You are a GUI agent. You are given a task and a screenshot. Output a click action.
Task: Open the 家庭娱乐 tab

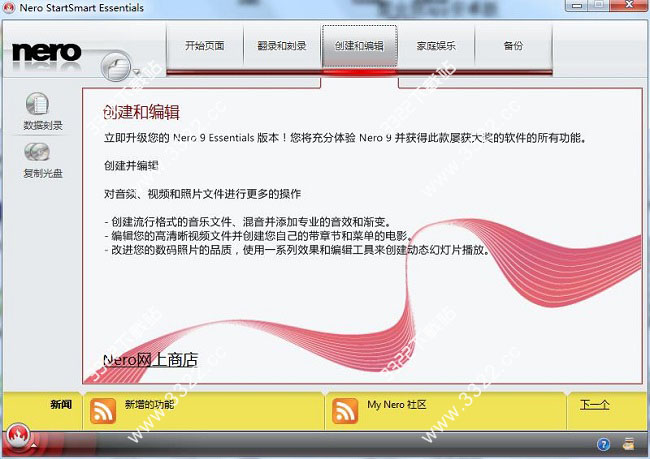(436, 46)
